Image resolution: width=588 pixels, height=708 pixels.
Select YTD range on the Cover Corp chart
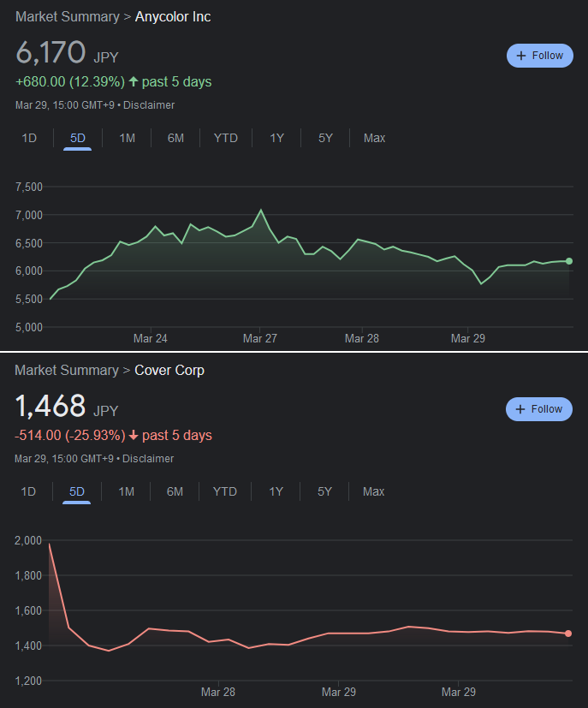(x=224, y=491)
